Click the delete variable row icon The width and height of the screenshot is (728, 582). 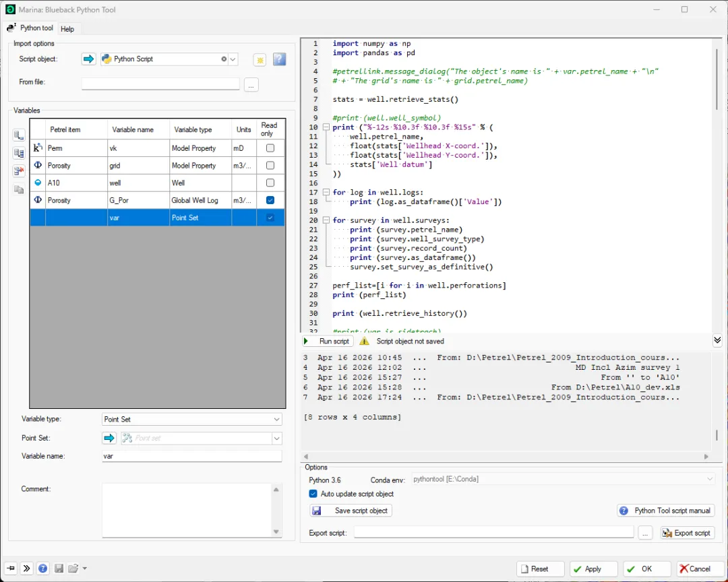point(19,171)
